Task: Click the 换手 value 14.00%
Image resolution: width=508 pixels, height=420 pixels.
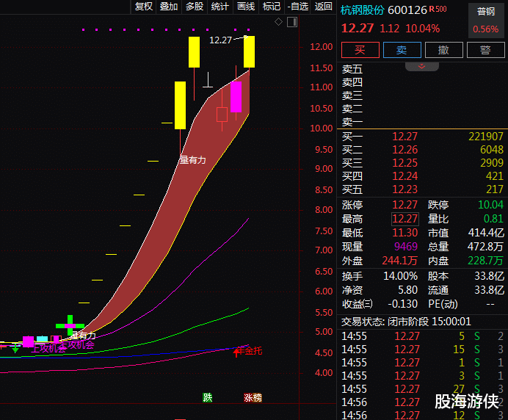Action: pos(400,276)
